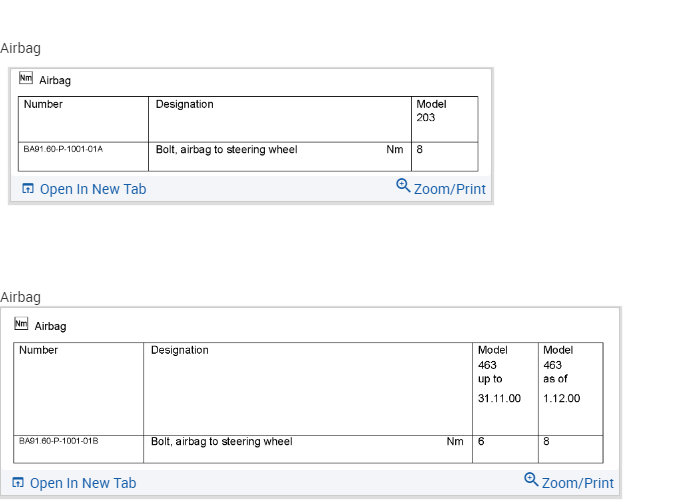Image resolution: width=676 pixels, height=504 pixels.
Task: Click the Nm torque icon in the Model 203 table
Action: (26, 79)
